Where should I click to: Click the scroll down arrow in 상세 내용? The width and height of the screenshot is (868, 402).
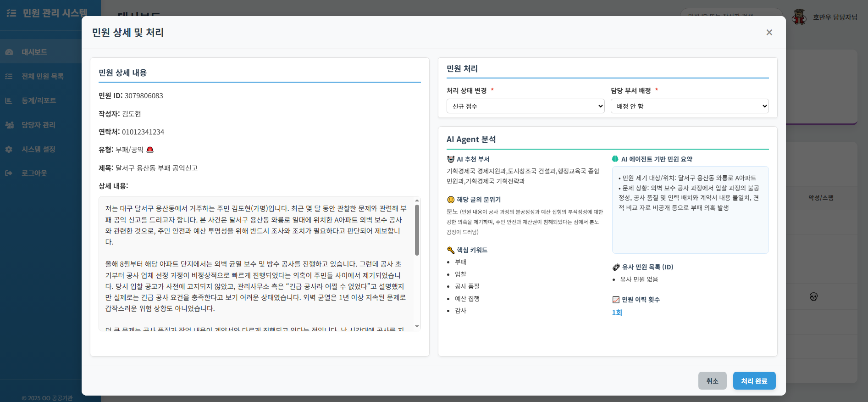click(x=417, y=326)
